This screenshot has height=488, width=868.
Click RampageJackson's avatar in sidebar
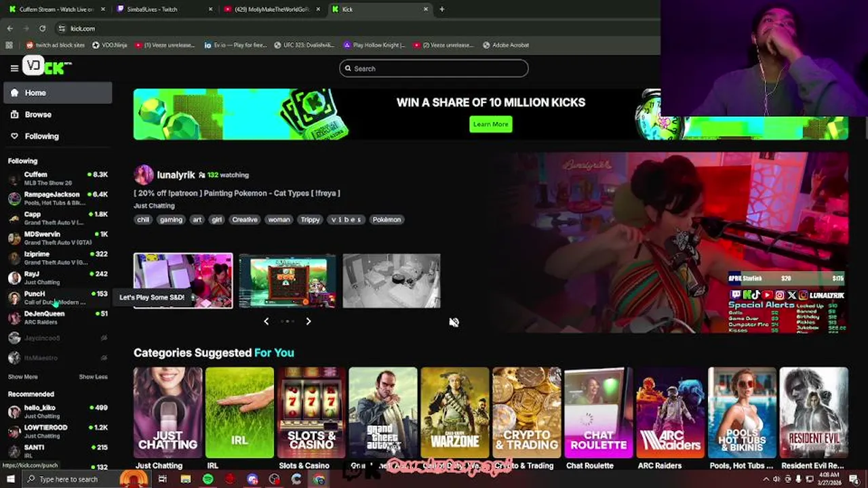click(x=14, y=199)
